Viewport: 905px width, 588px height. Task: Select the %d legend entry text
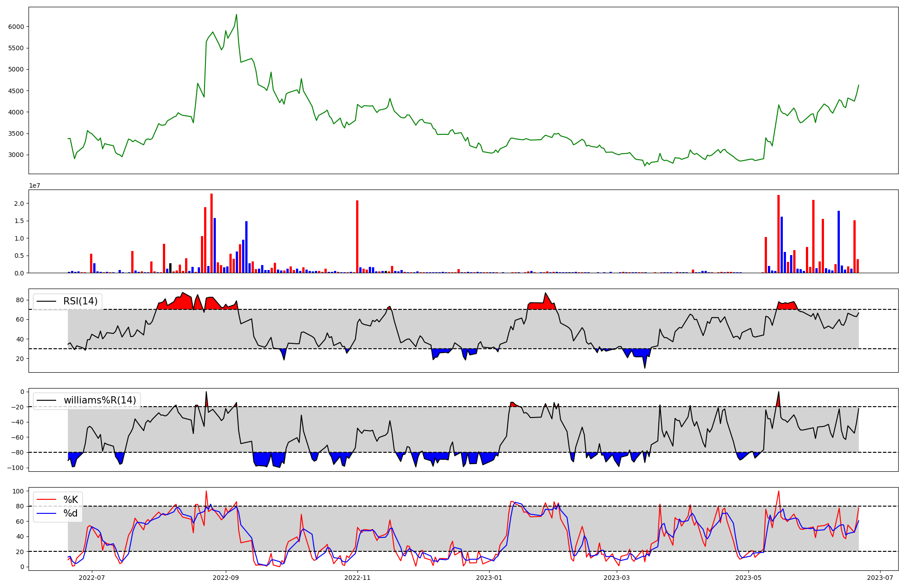pyautogui.click(x=71, y=513)
